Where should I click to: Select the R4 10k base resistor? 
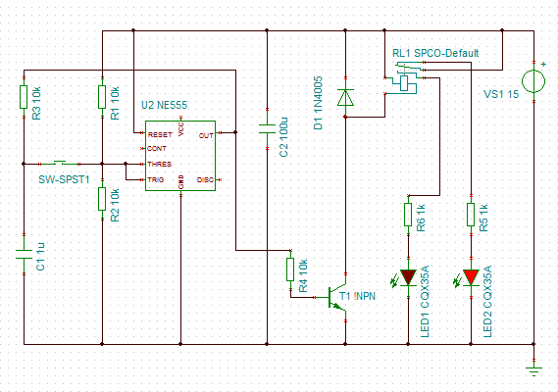pos(290,269)
